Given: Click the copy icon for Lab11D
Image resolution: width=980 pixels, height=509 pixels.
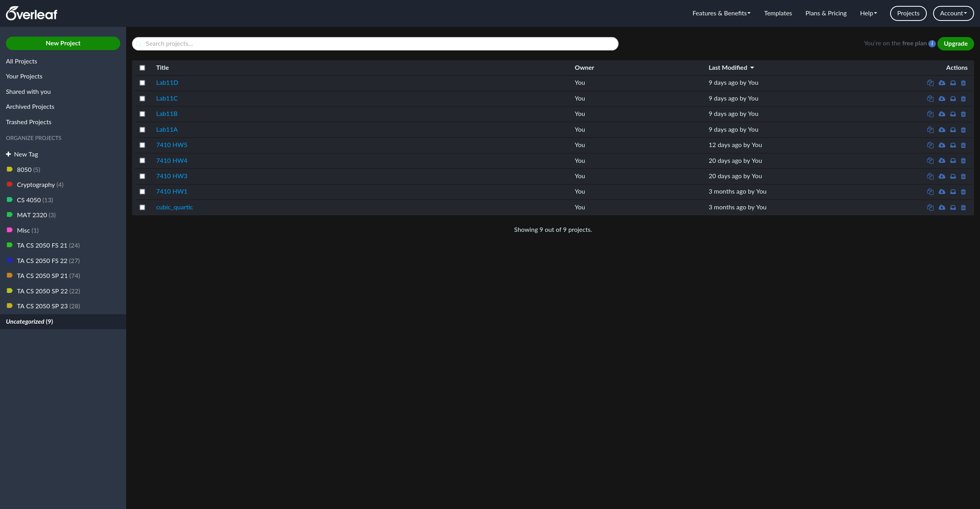Looking at the screenshot, I should pos(930,83).
